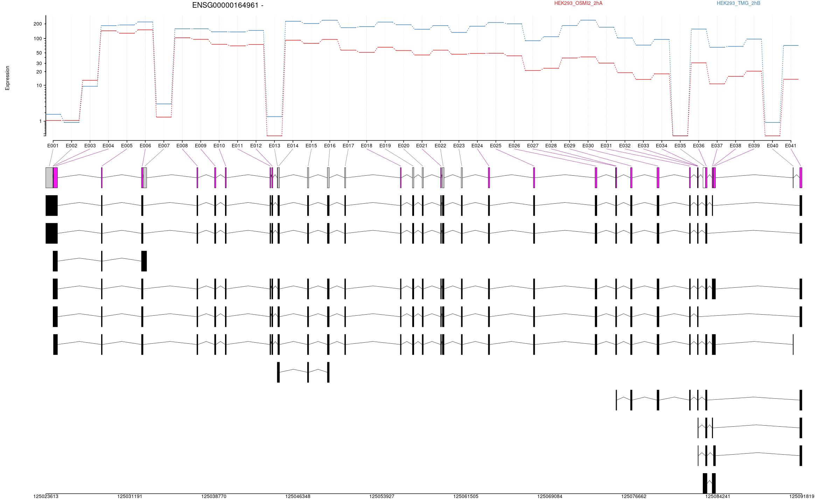Screen dimensions: 840x504
Task: Click exon label E029
Action: tap(569, 146)
